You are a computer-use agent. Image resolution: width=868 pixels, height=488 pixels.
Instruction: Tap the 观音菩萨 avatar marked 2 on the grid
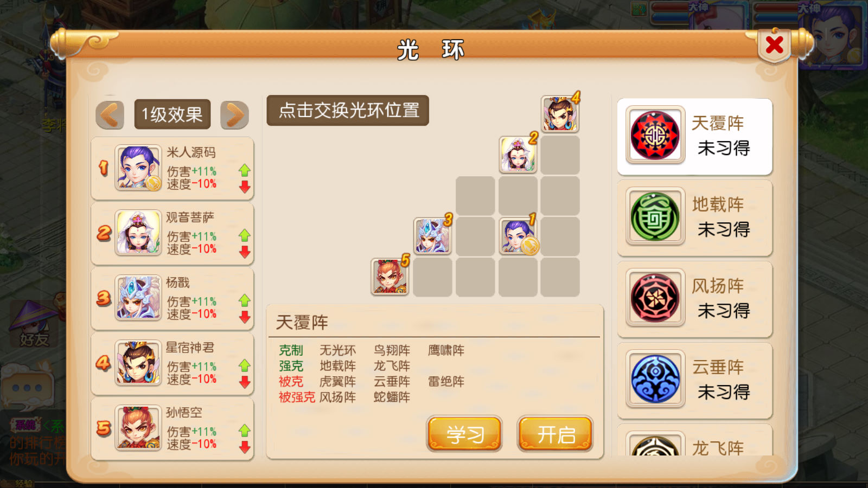pyautogui.click(x=518, y=155)
